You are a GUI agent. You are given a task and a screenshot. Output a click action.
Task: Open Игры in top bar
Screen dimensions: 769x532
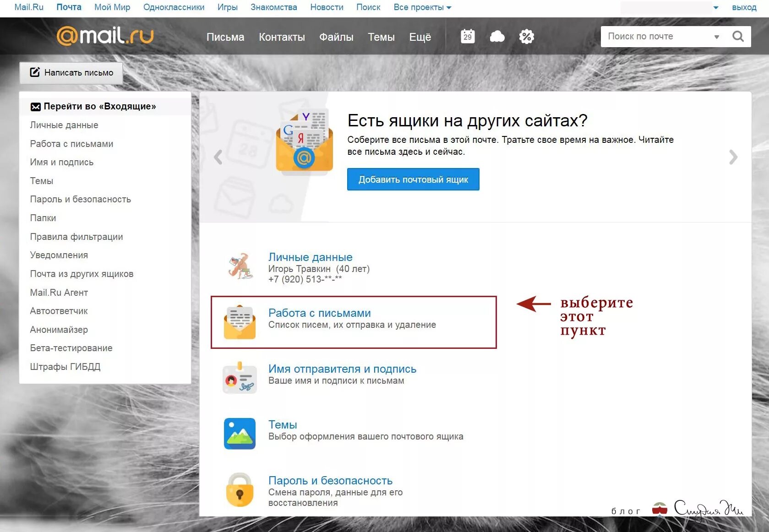pyautogui.click(x=227, y=7)
